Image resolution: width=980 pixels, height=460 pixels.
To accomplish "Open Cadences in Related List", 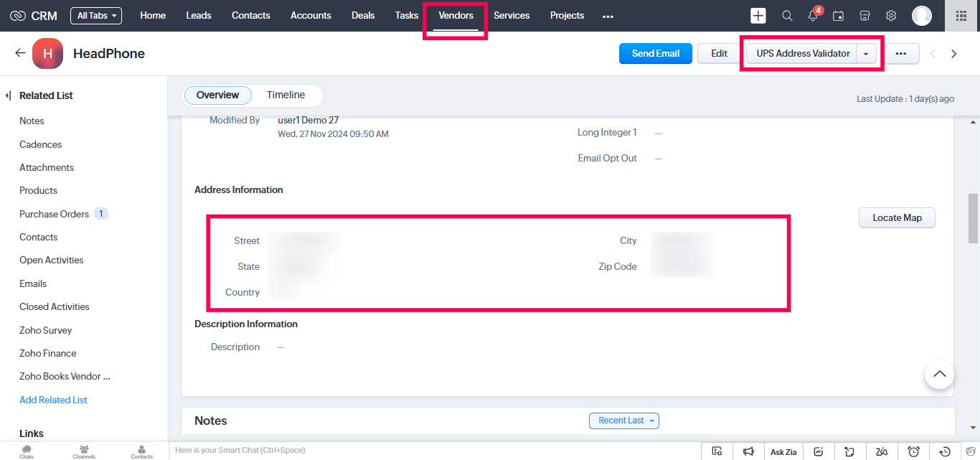I will [40, 144].
